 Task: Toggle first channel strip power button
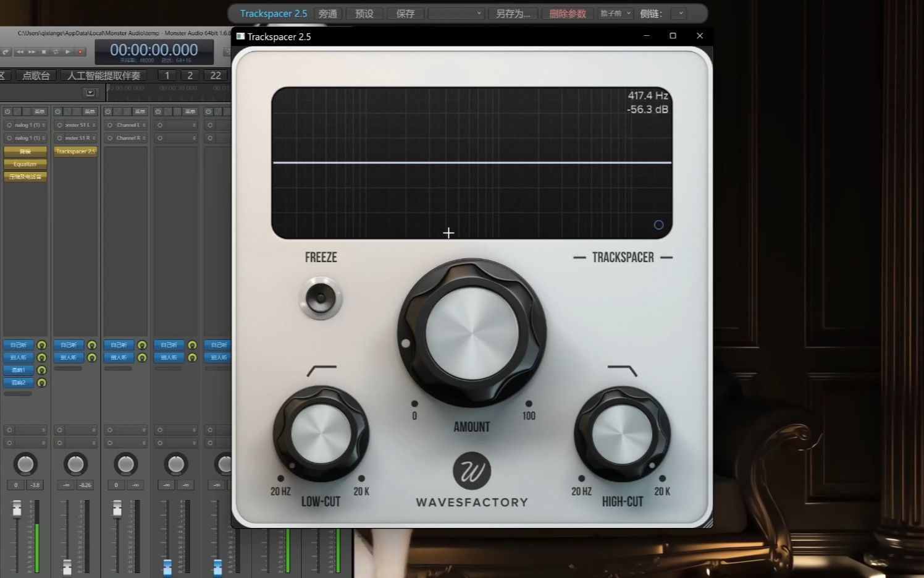(x=7, y=111)
